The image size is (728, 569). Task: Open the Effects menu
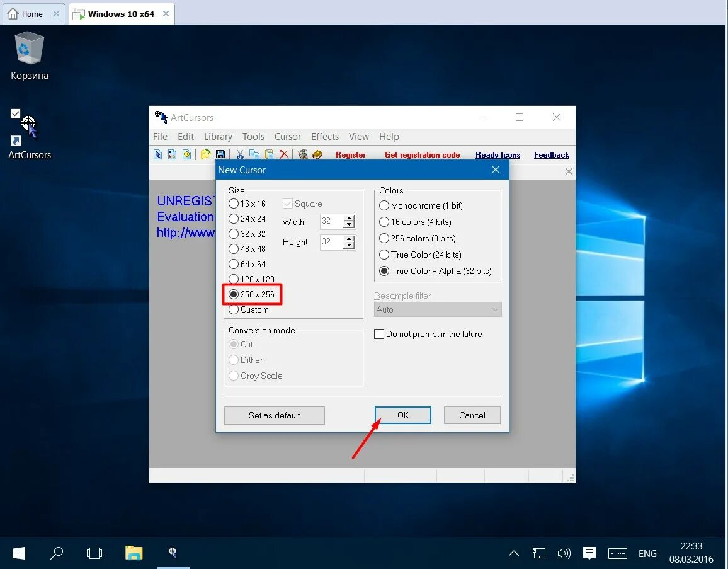click(x=324, y=137)
